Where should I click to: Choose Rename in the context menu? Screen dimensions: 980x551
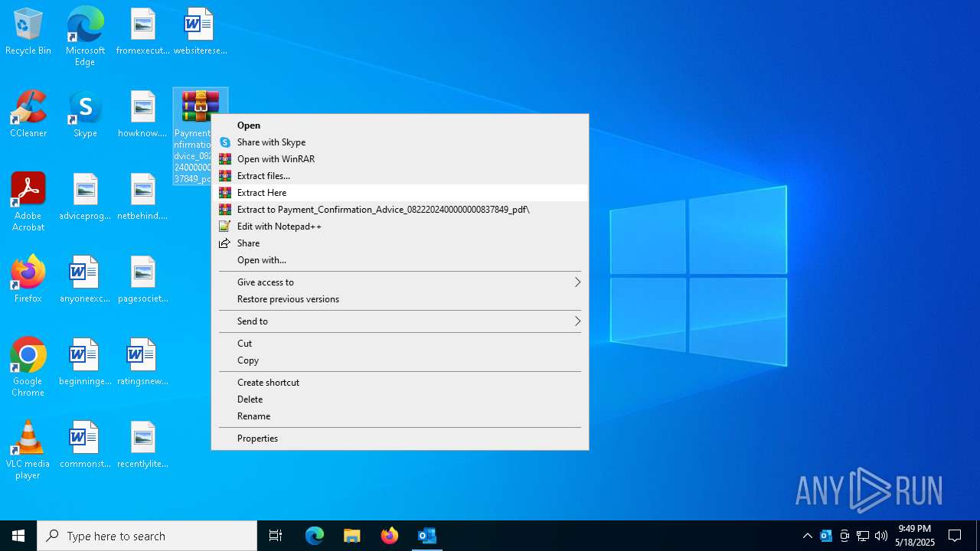(x=400, y=416)
